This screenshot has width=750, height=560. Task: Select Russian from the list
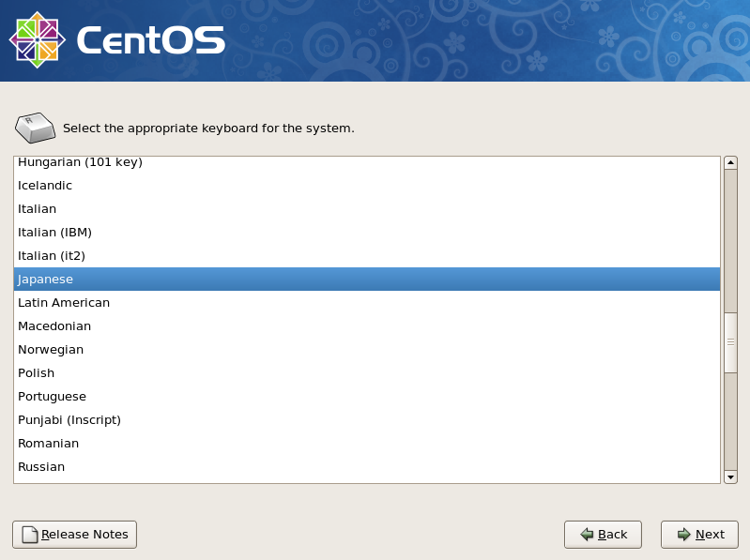coord(367,467)
